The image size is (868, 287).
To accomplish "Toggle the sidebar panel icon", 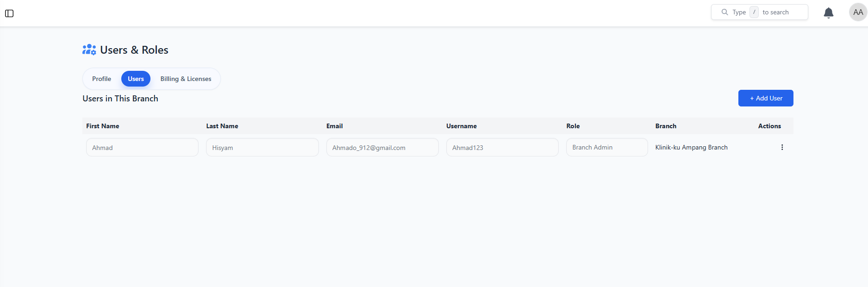I will tap(9, 13).
